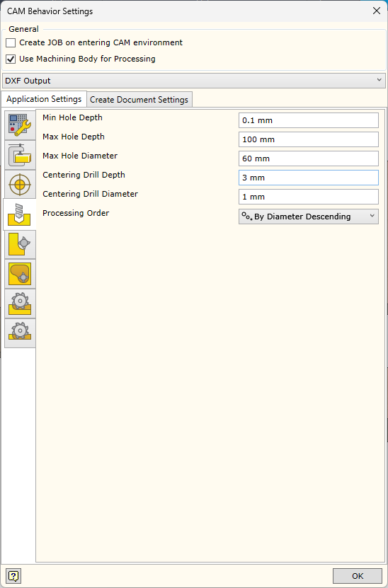Focus the Centering Drill Depth field

pyautogui.click(x=309, y=178)
